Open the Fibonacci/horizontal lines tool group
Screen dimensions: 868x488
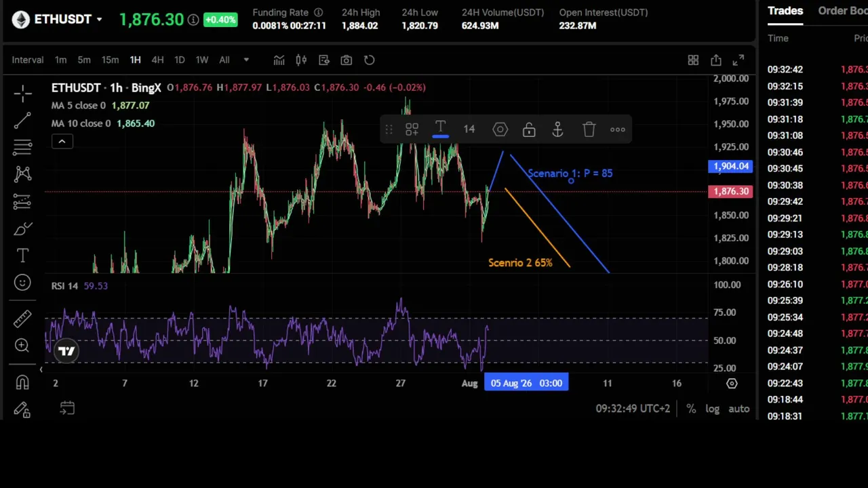point(22,147)
